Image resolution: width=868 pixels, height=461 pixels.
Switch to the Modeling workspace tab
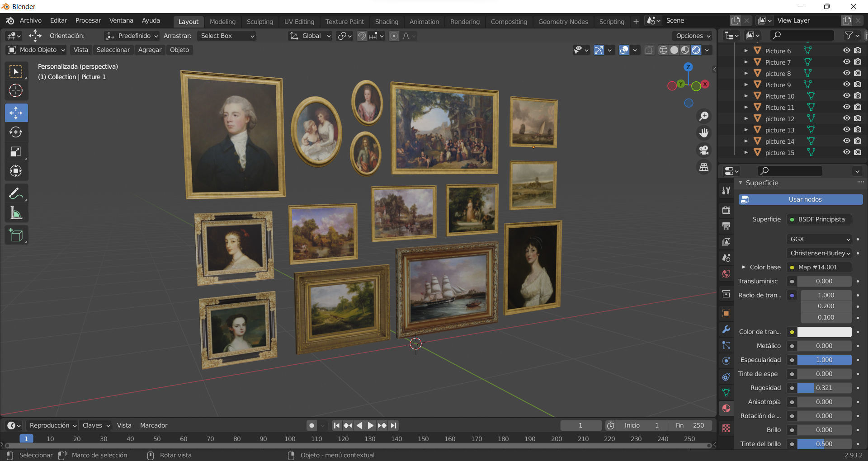point(222,22)
